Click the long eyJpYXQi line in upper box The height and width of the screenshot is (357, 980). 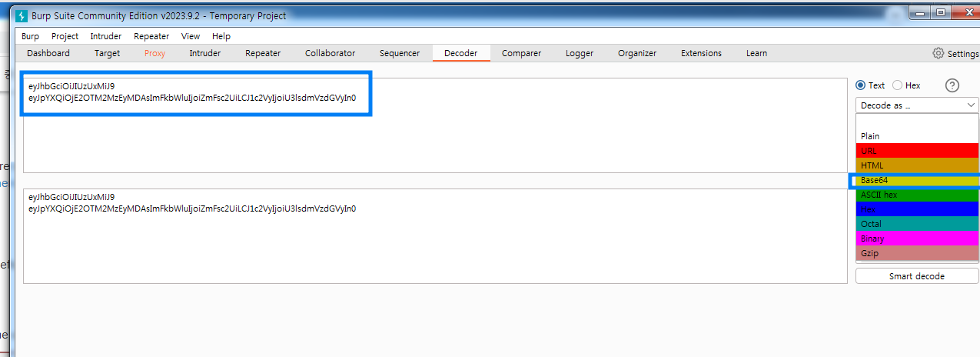(192, 98)
